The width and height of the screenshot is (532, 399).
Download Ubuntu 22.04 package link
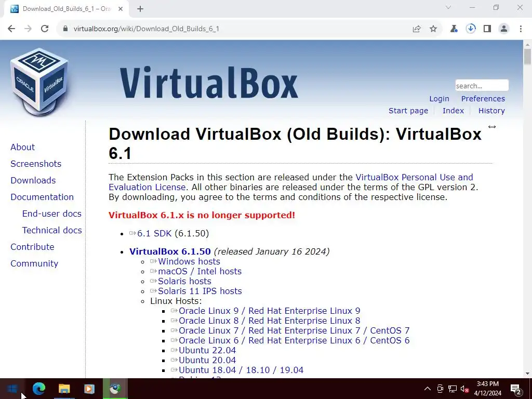coord(207,350)
